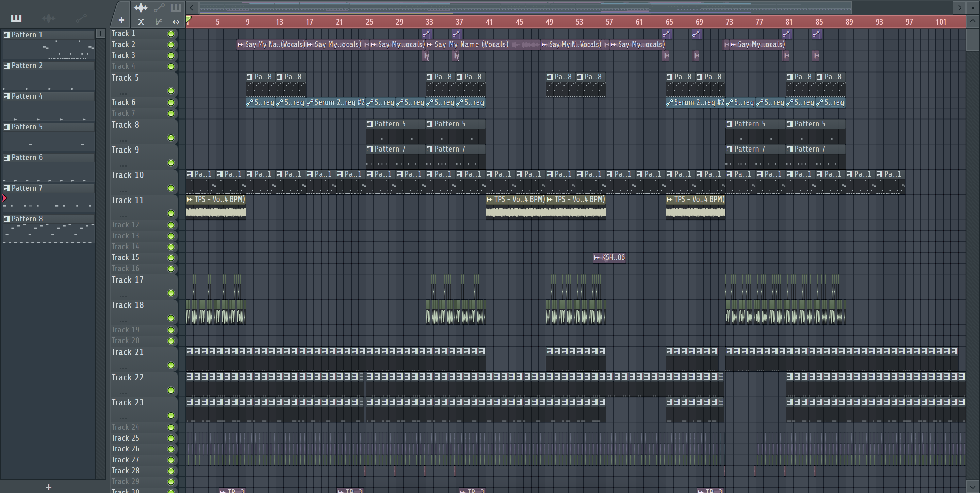Click the vertical scroll up arrow at top right
The image size is (980, 493).
point(973,21)
